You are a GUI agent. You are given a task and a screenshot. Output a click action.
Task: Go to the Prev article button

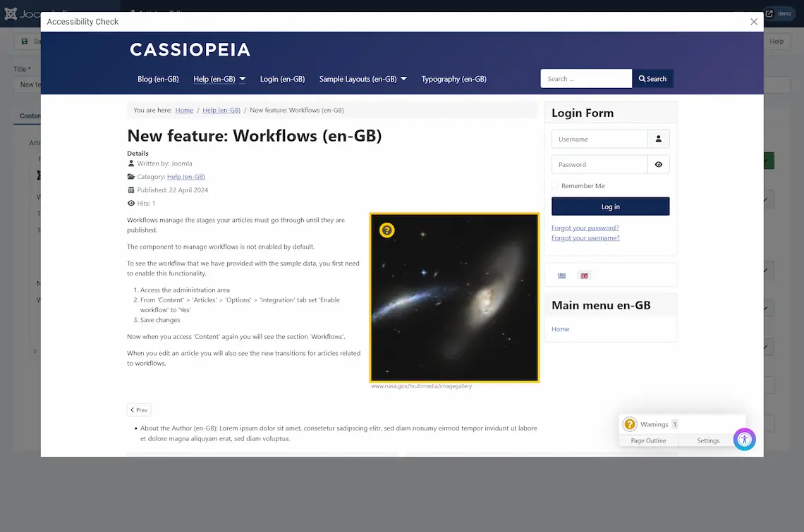139,409
